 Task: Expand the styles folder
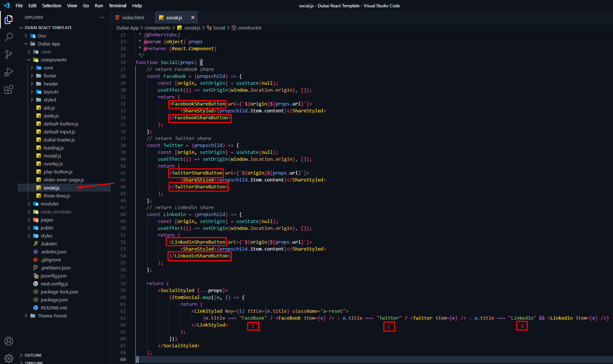click(x=29, y=236)
